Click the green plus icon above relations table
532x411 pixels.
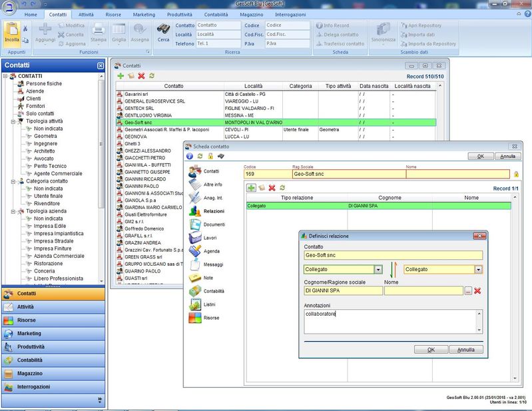pyautogui.click(x=252, y=188)
